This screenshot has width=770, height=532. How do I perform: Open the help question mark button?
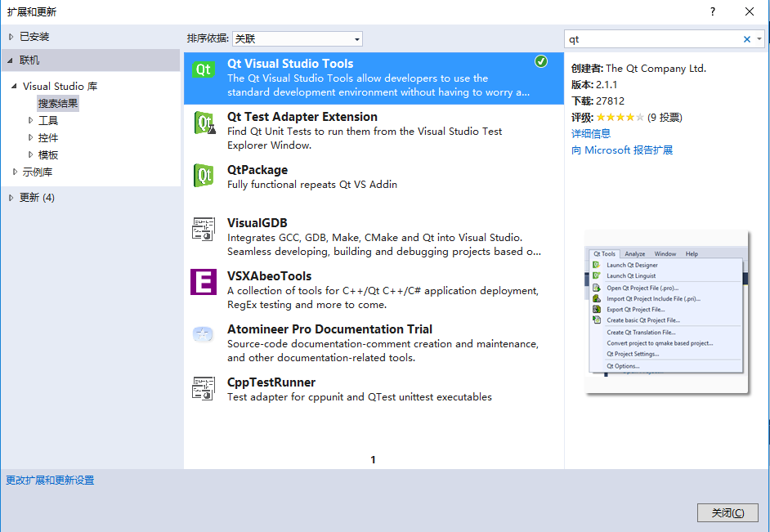(713, 11)
